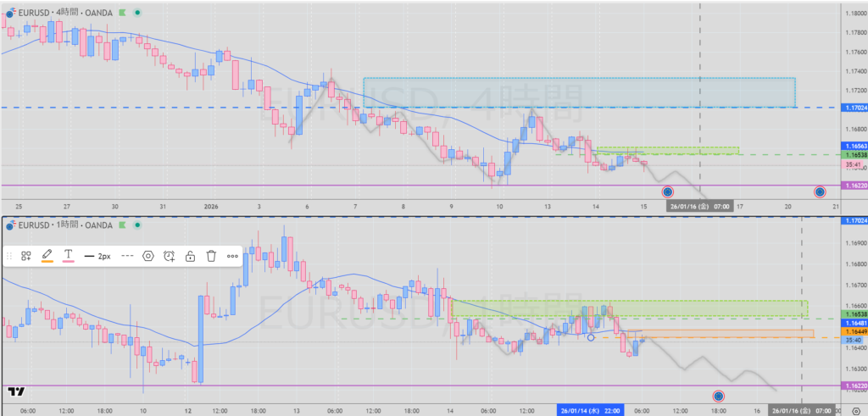868x416 pixels.
Task: Open drawing settings hexagon icon
Action: pyautogui.click(x=148, y=256)
